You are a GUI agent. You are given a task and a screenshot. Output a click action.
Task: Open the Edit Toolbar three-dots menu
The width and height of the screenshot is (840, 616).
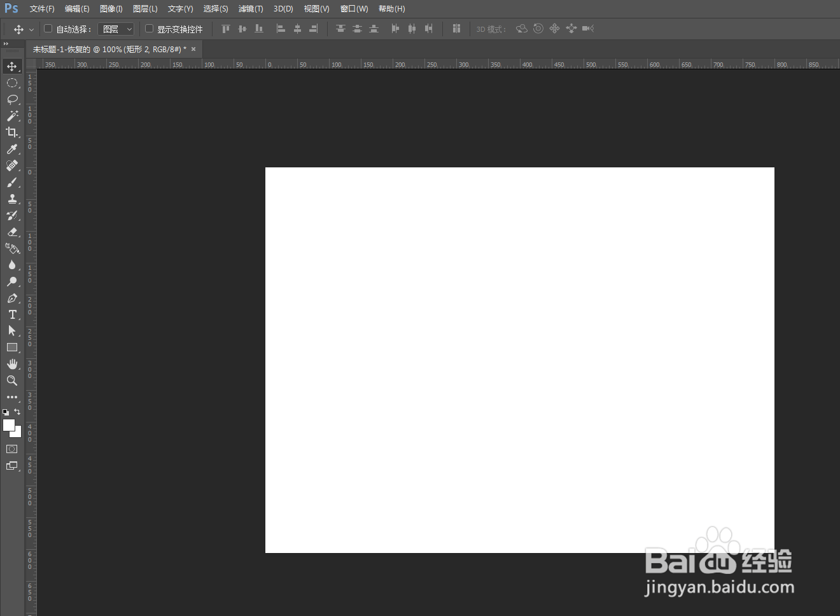[x=12, y=397]
